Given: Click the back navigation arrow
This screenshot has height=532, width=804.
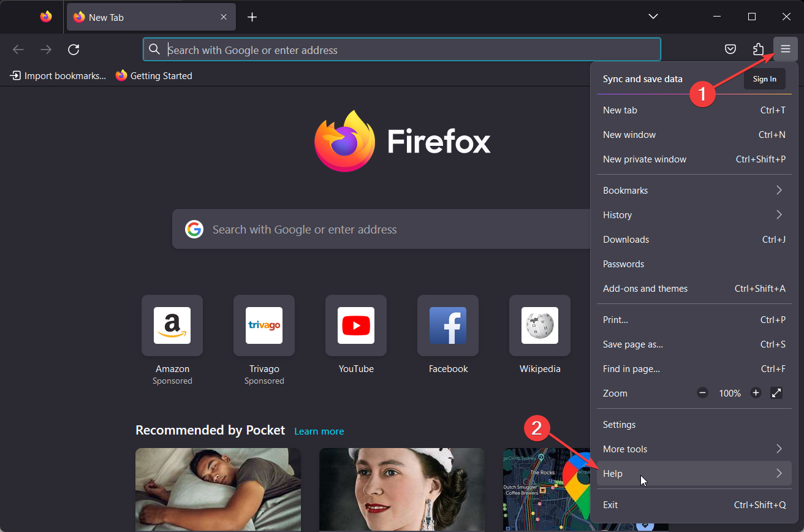Looking at the screenshot, I should tap(18, 49).
